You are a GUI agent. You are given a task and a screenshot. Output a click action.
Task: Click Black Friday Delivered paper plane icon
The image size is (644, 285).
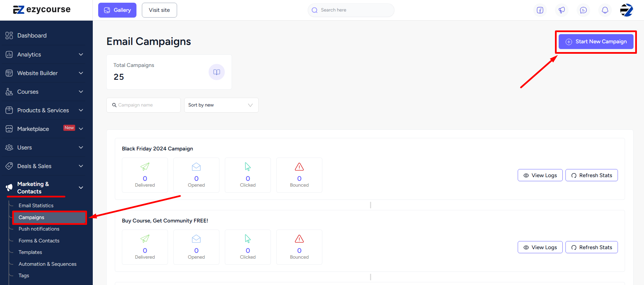[145, 167]
